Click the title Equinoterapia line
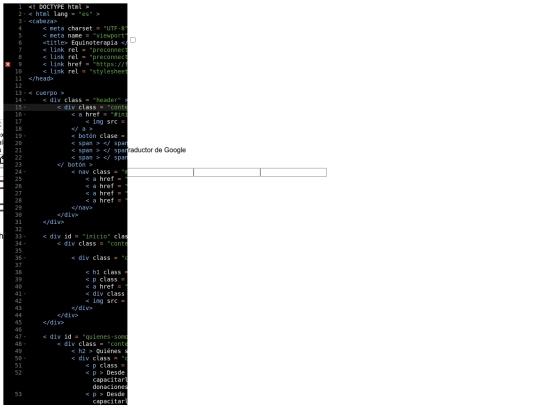The height and width of the screenshot is (405, 540). click(85, 43)
